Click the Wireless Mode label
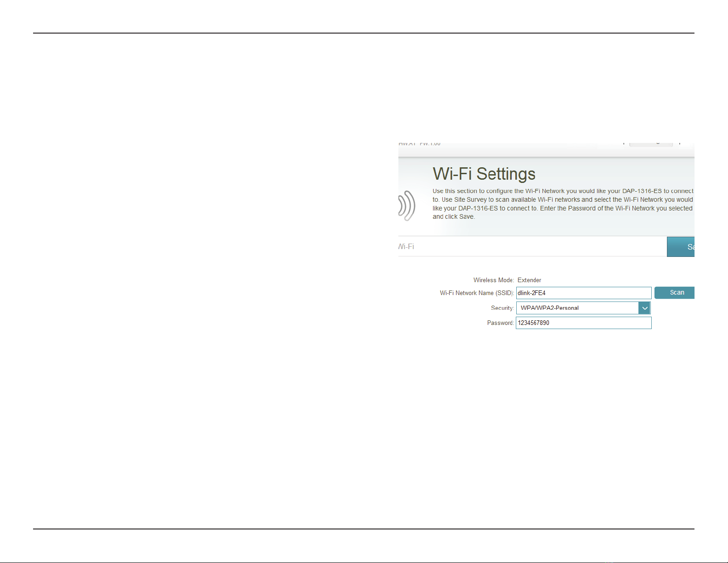The width and height of the screenshot is (728, 563). point(494,280)
